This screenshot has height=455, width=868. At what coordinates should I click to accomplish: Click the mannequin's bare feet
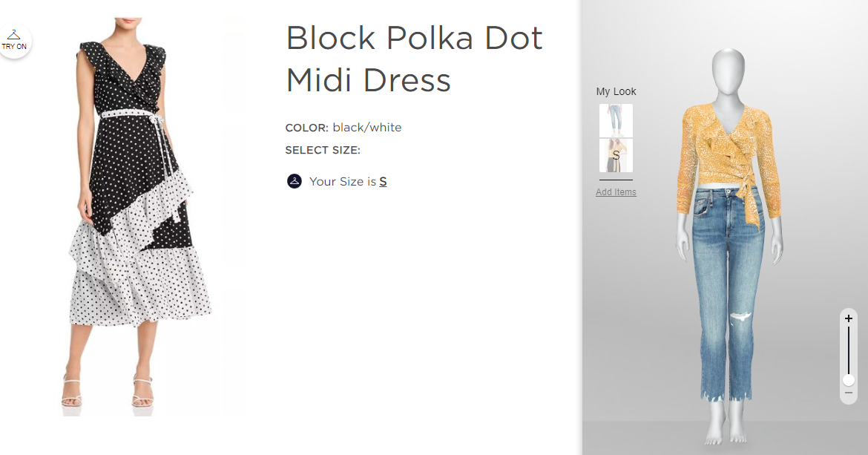[x=726, y=432]
